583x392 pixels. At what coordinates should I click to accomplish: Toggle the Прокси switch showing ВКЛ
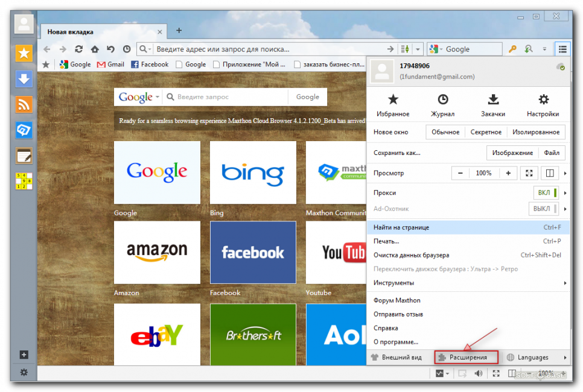pyautogui.click(x=546, y=193)
